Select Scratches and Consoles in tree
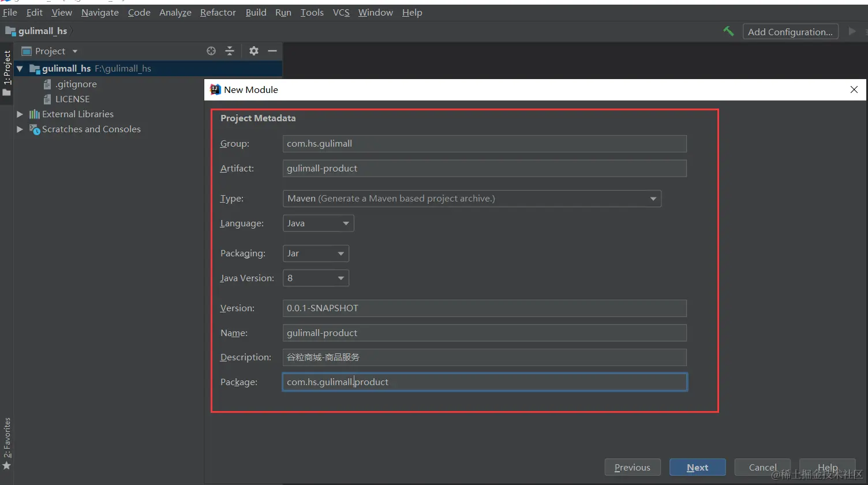 [91, 129]
